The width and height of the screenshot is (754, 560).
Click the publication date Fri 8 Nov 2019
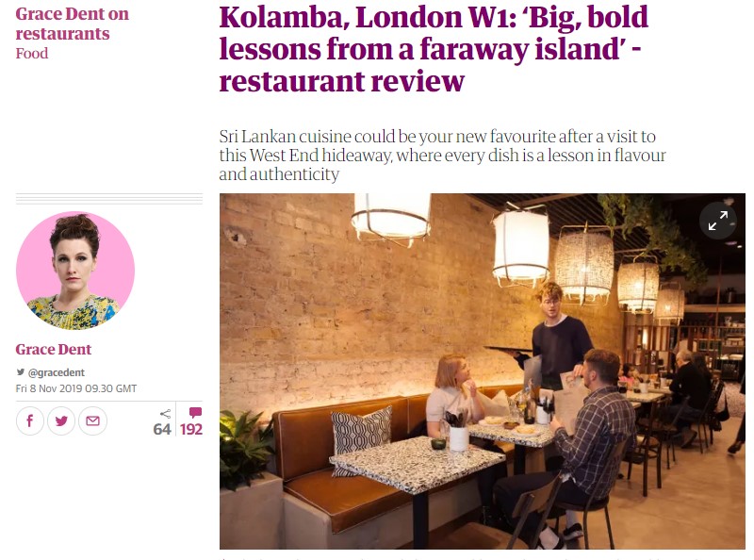pos(76,388)
